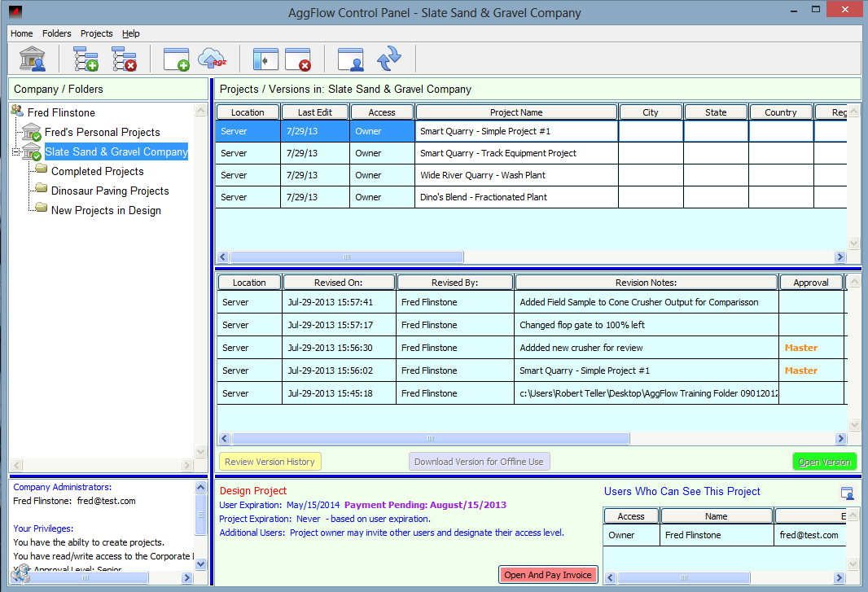Click fred@test.com in the users table
Screen dimensions: 868x592
pyautogui.click(x=809, y=535)
